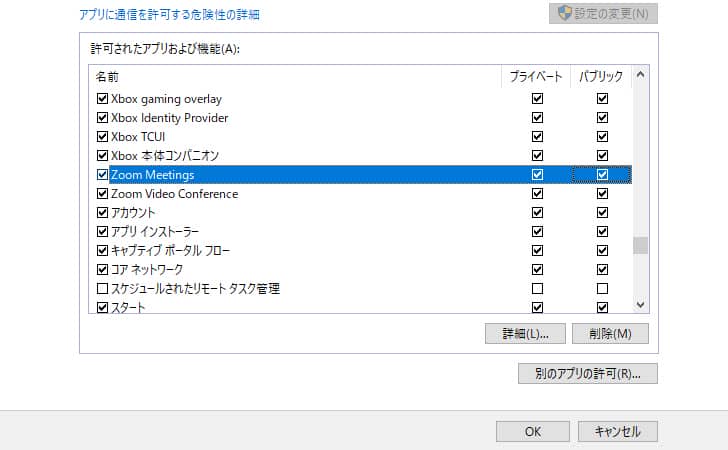Toggle コア ネットワーク プライベート checkbox
Screen dimensions: 728x450
coord(537,270)
